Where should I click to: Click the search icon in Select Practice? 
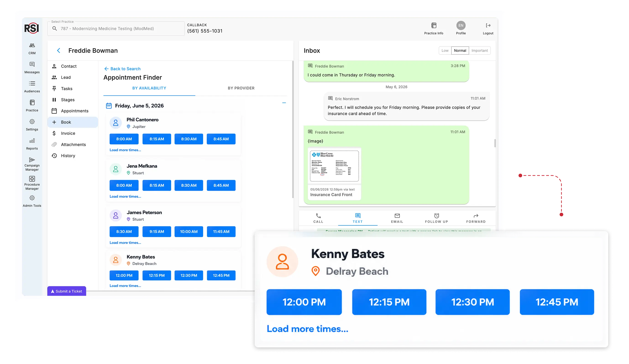pos(54,29)
